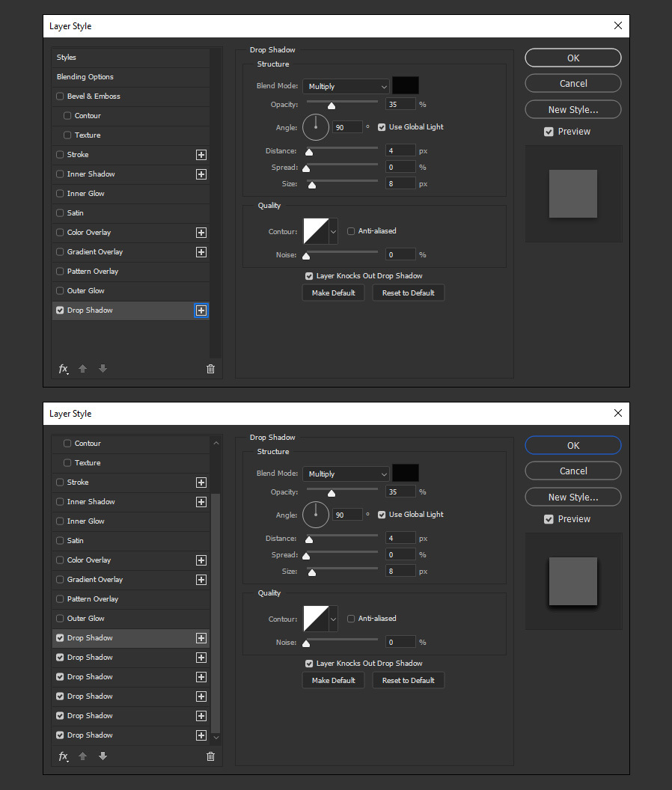672x790 pixels.
Task: Click the angle dial in the upper dialog
Action: [316, 127]
